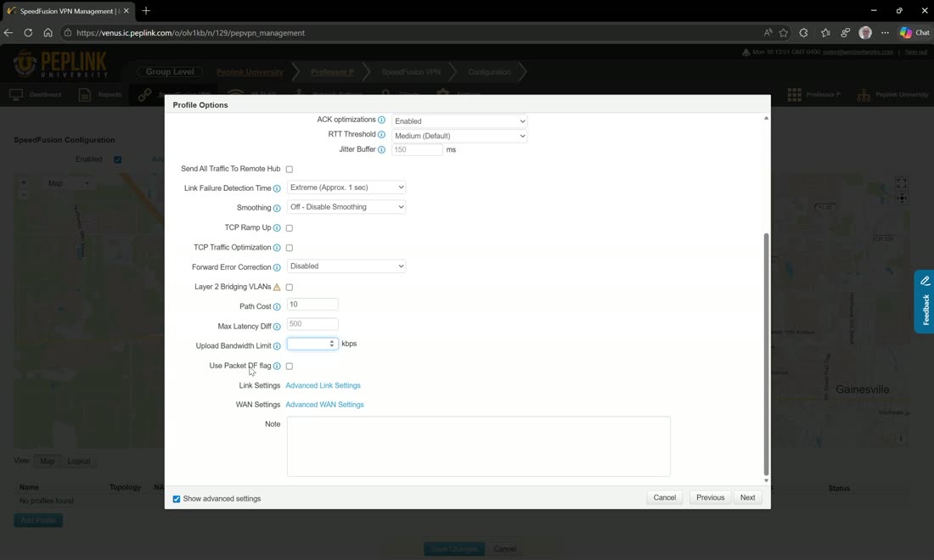
Task: Check the Use Packet DF flag box
Action: (290, 366)
